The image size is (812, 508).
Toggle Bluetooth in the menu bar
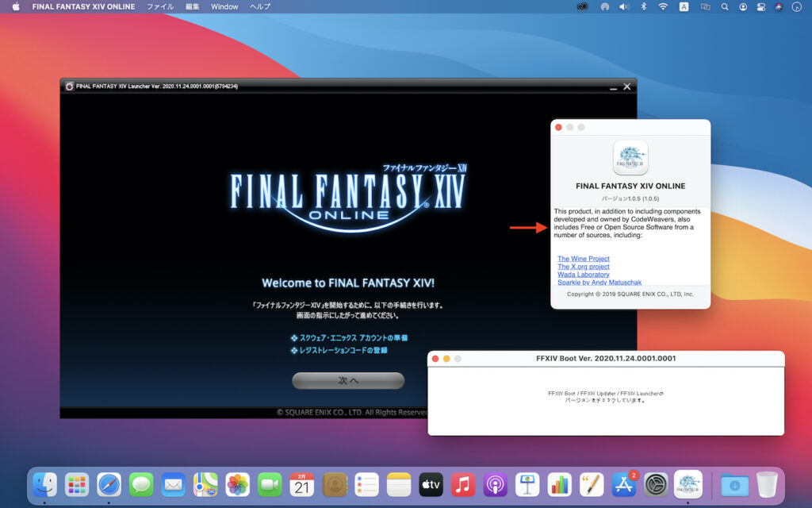pyautogui.click(x=642, y=6)
